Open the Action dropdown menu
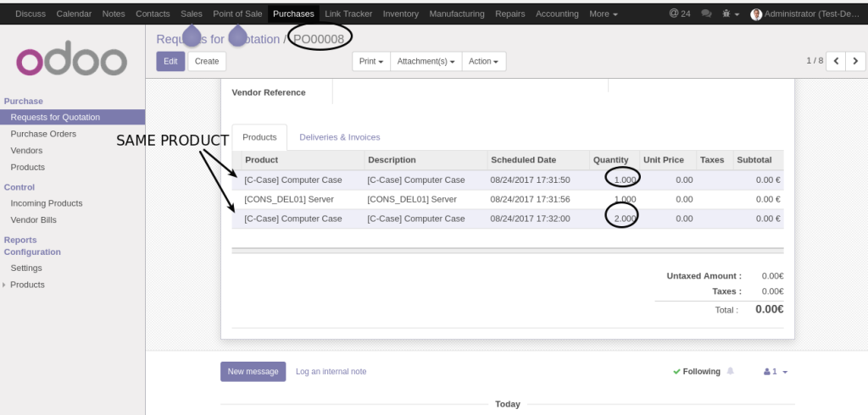 (x=484, y=61)
